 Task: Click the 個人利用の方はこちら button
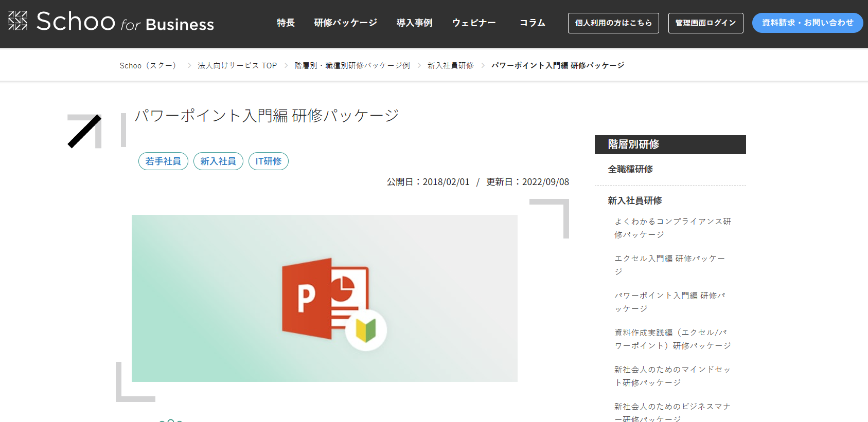[613, 23]
